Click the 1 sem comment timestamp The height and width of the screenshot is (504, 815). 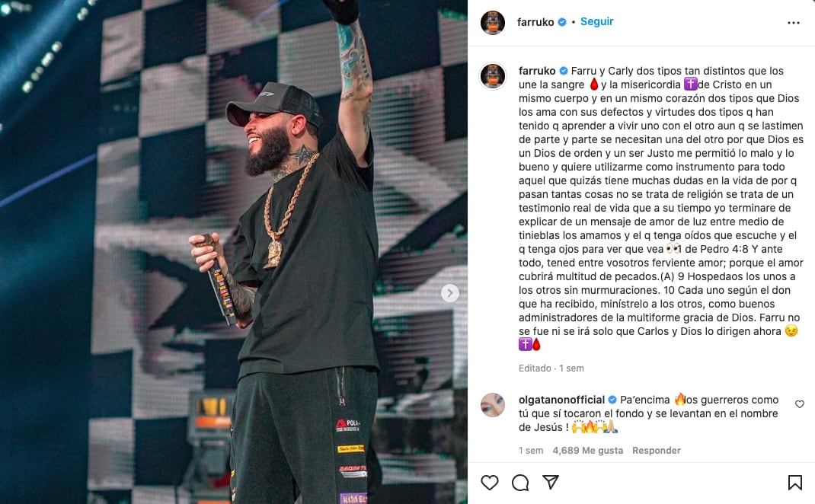[531, 451]
